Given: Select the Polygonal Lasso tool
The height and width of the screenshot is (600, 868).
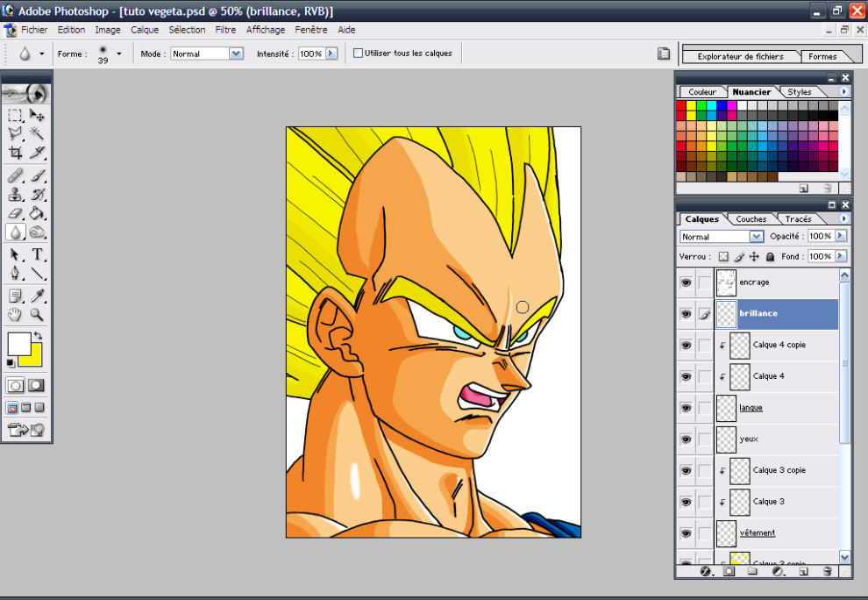Looking at the screenshot, I should 15,133.
